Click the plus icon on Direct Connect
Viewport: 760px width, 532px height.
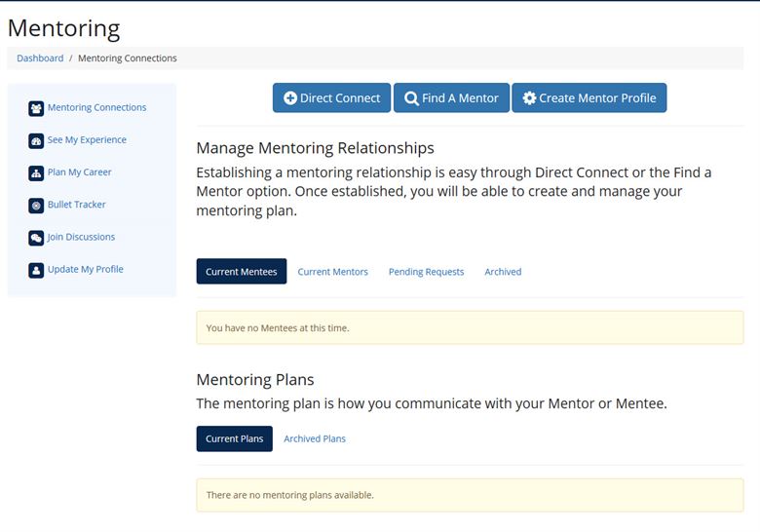(x=290, y=98)
